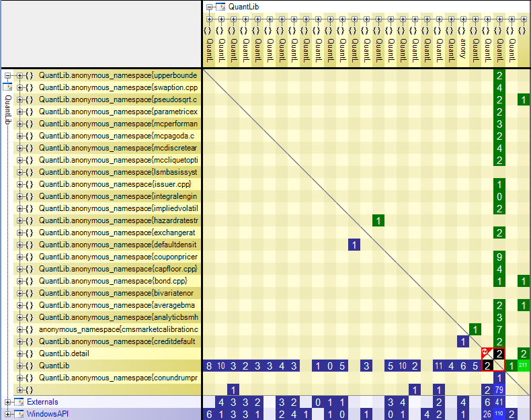Viewport: 531px width, 420px height.
Task: Click the Externals project icon
Action: pos(19,402)
